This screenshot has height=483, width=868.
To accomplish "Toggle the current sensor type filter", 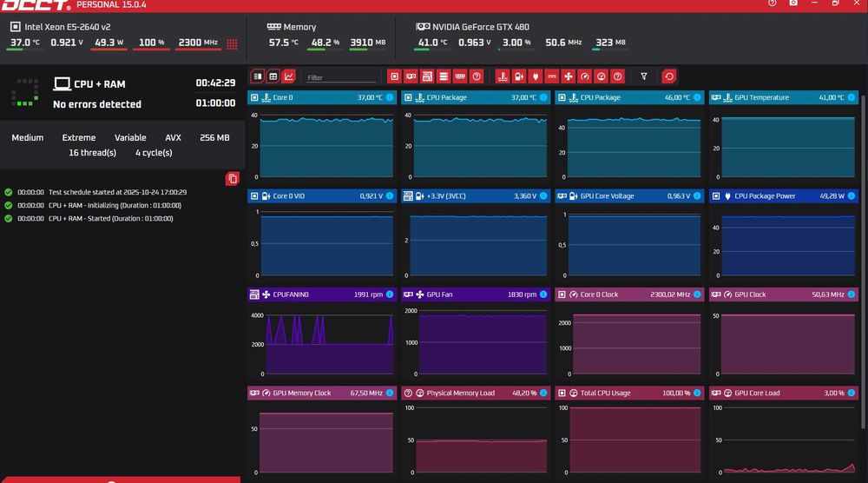I will (x=552, y=76).
